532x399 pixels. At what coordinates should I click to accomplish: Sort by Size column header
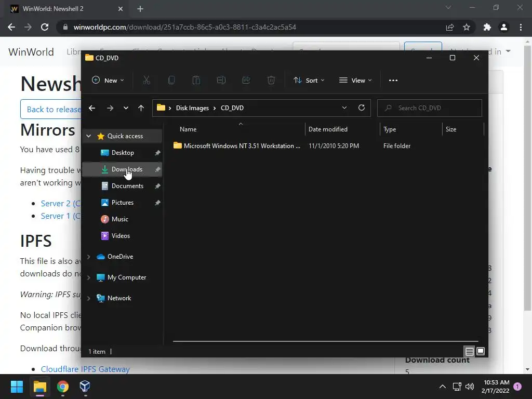[451, 129]
